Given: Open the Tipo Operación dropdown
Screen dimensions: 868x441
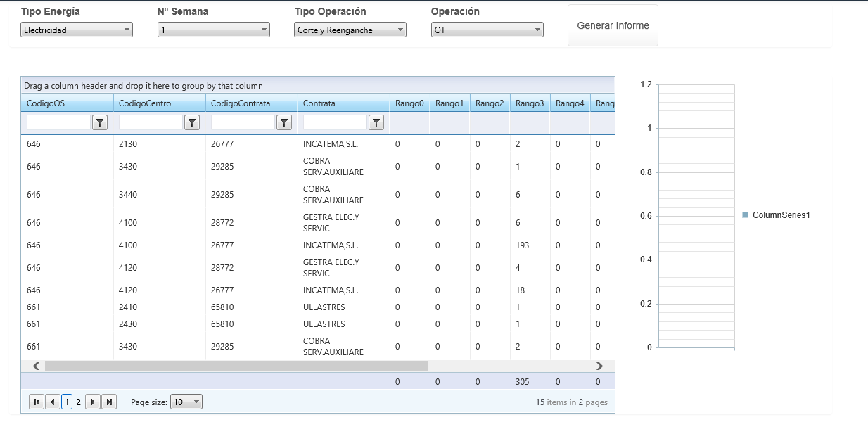Looking at the screenshot, I should (350, 30).
